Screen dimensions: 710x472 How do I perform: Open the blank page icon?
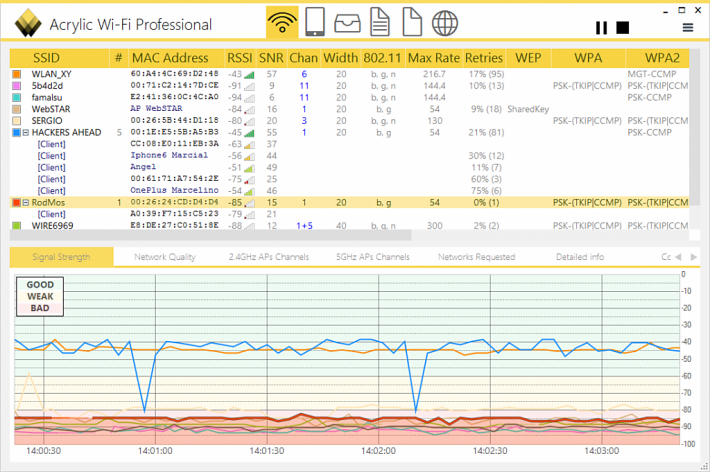tap(412, 22)
